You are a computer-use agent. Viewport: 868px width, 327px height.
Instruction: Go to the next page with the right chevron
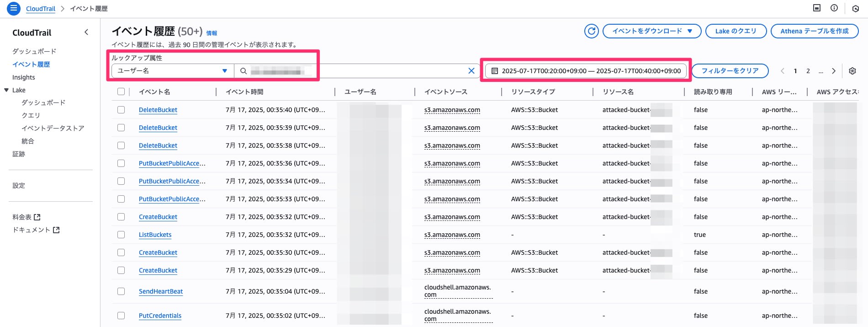[834, 71]
